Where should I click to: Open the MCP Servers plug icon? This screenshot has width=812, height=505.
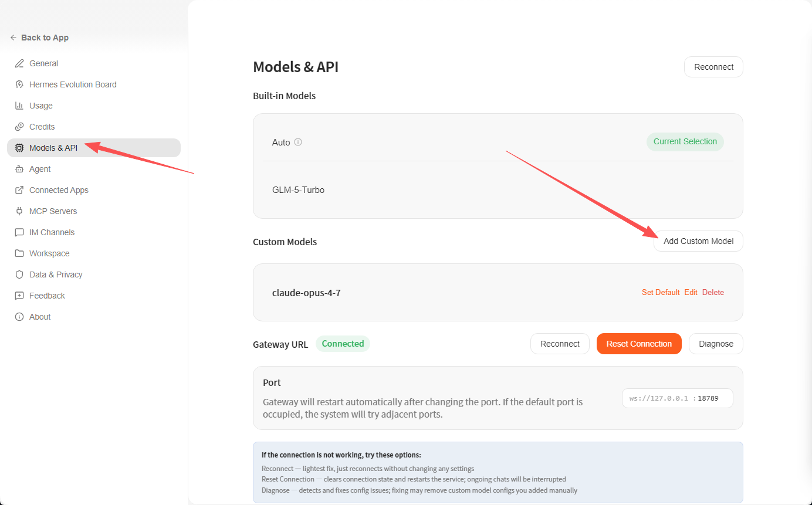click(x=19, y=211)
